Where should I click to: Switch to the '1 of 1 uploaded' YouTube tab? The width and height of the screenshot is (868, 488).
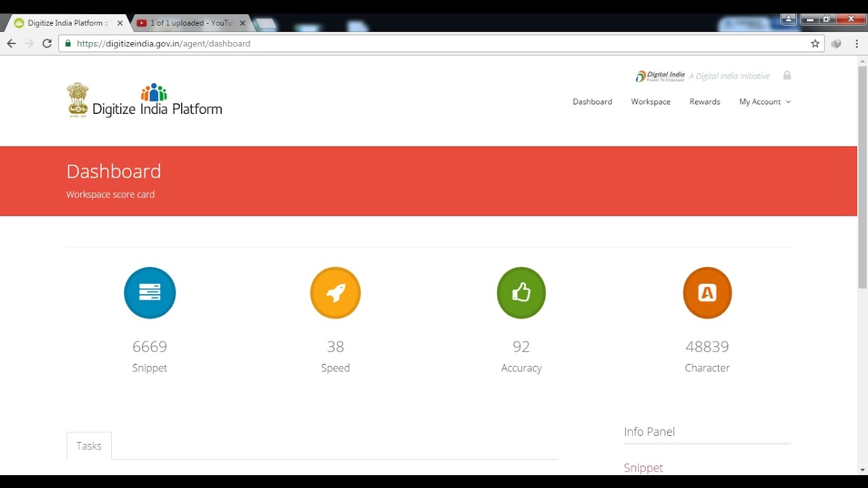(x=191, y=23)
